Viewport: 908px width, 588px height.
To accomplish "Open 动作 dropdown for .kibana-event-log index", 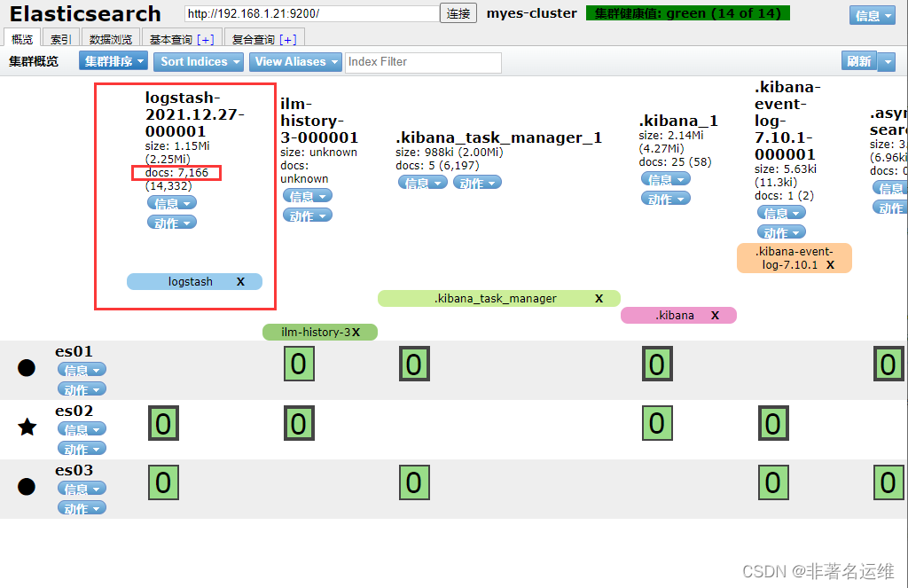I will coord(782,233).
